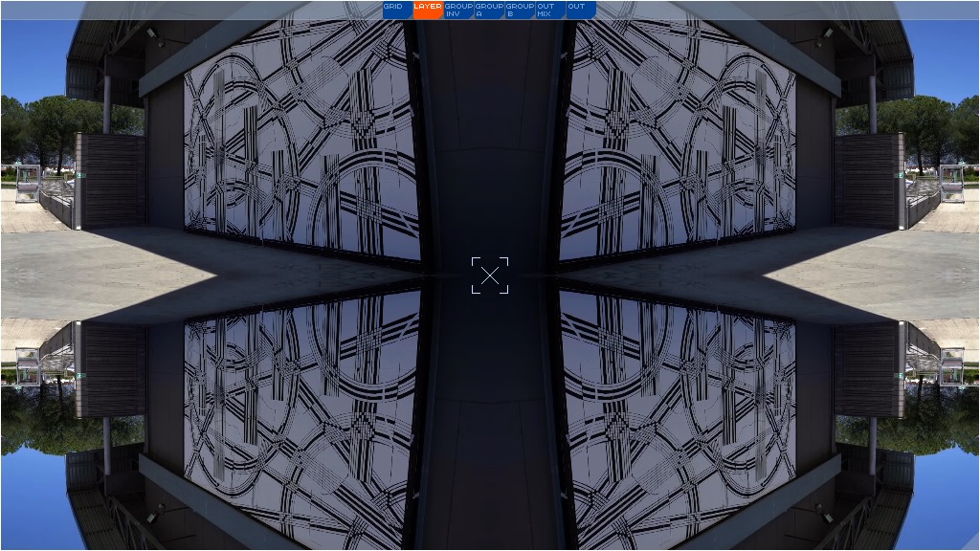Switch to the GROUP A tab

(489, 10)
